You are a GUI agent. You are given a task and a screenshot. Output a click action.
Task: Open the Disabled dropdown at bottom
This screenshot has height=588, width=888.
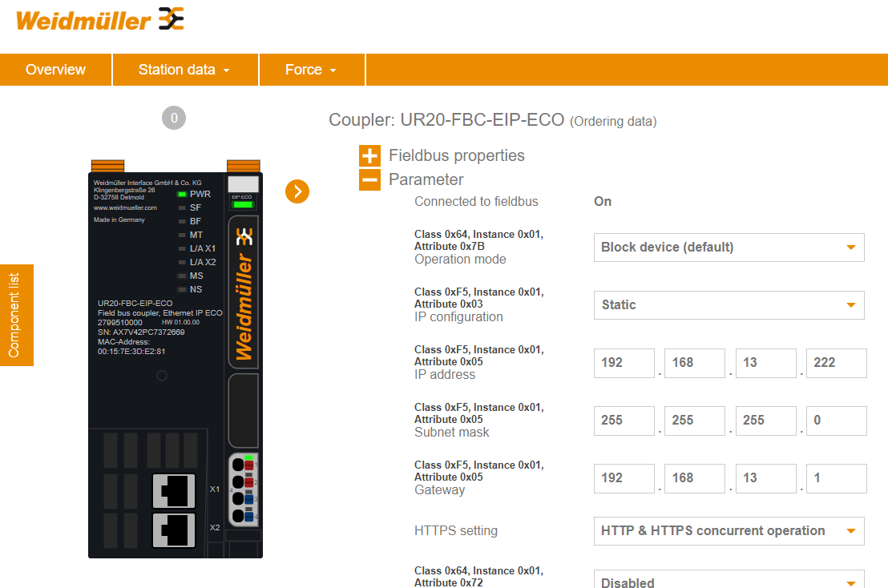pos(729,579)
